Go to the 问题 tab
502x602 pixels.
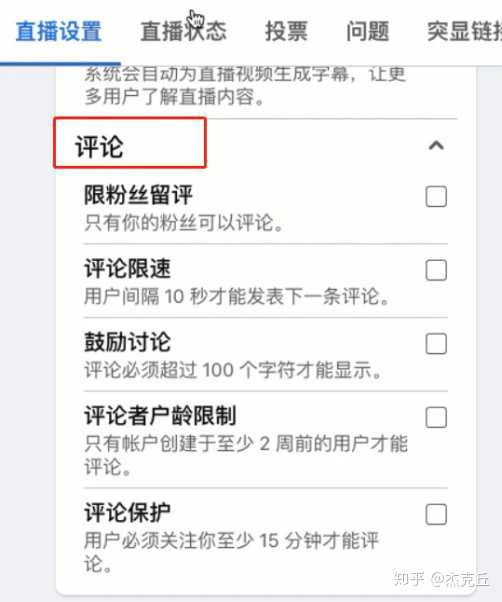point(368,31)
